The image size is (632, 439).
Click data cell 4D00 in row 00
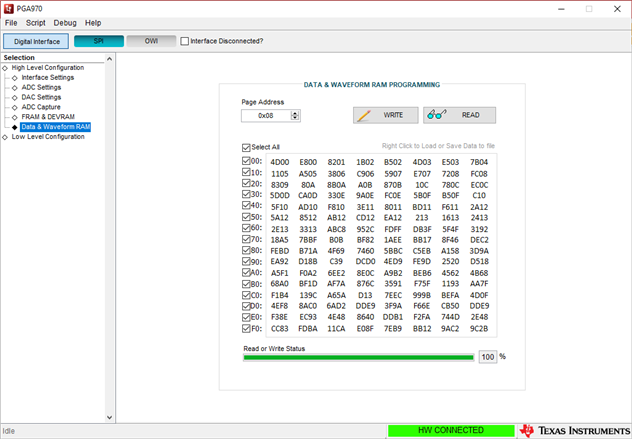(x=280, y=162)
